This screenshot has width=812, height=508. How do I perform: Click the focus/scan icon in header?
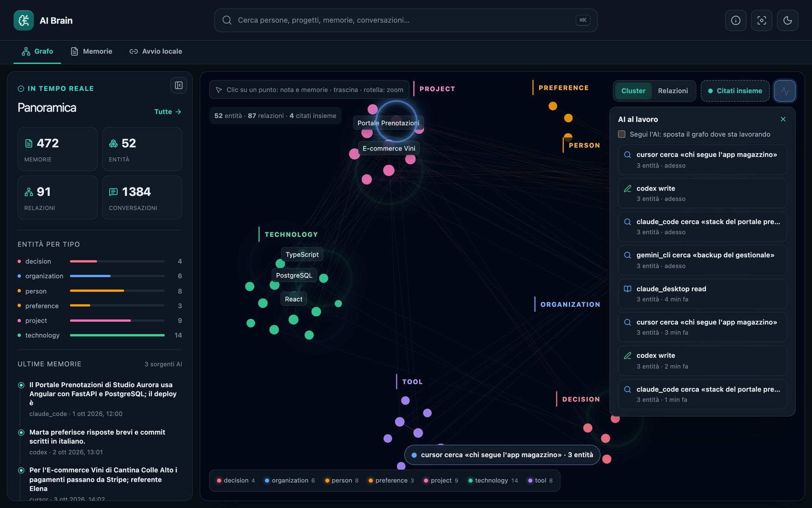click(762, 20)
